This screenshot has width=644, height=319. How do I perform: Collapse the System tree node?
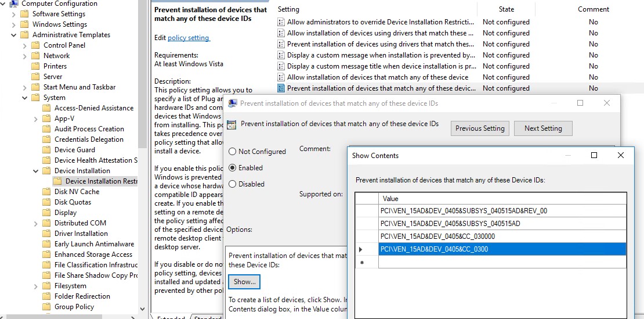[24, 98]
